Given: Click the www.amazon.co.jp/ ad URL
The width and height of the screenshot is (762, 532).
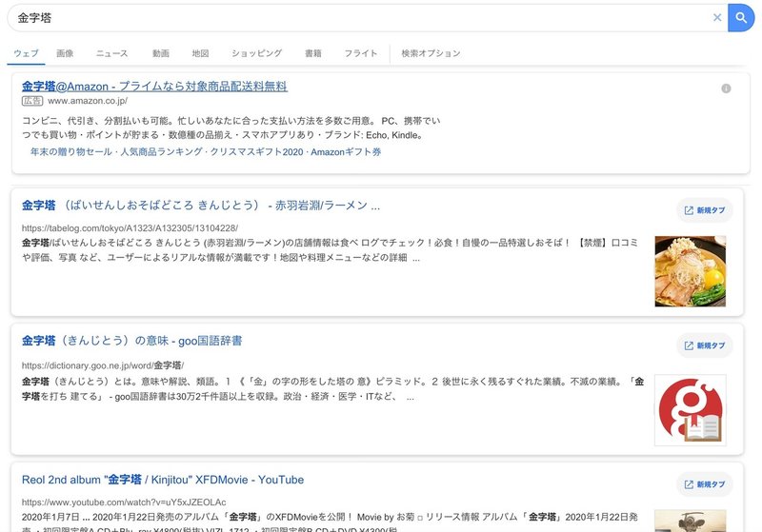Looking at the screenshot, I should (x=88, y=101).
